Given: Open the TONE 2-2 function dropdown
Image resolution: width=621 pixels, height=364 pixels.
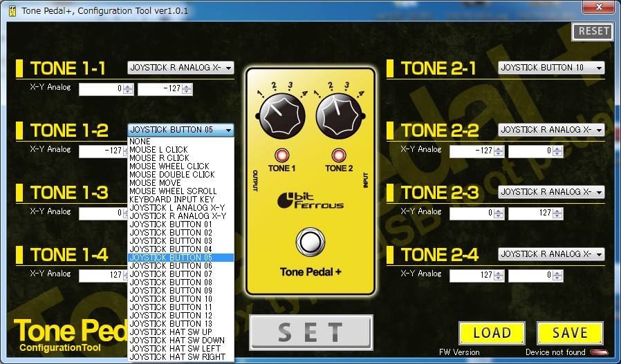Looking at the screenshot, I should coord(551,130).
